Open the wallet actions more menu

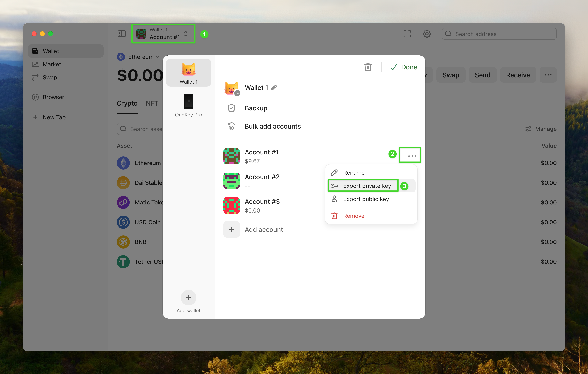548,75
